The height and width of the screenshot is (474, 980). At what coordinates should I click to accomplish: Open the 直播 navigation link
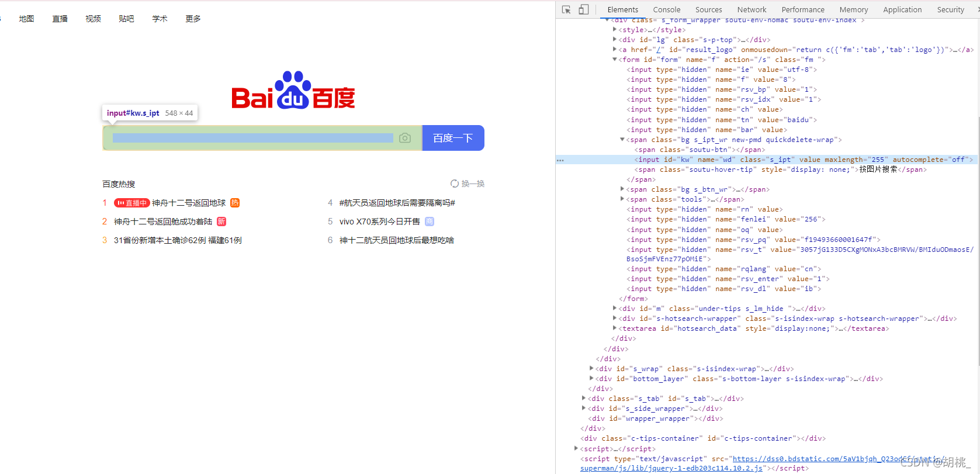coord(60,19)
